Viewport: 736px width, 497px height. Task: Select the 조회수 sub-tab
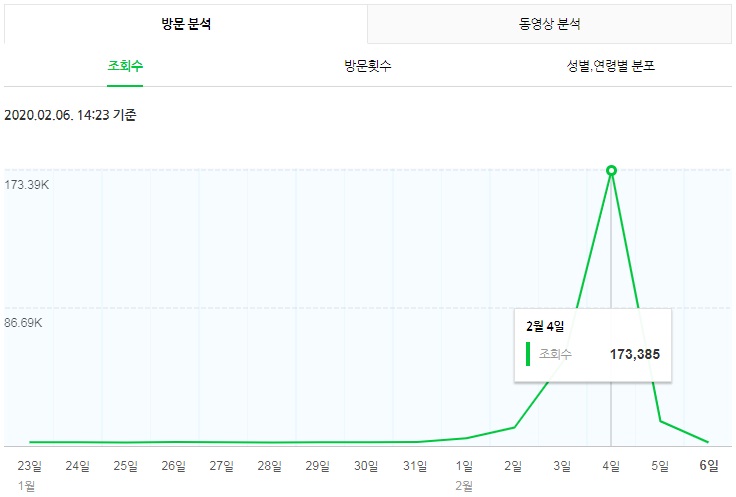(x=125, y=67)
